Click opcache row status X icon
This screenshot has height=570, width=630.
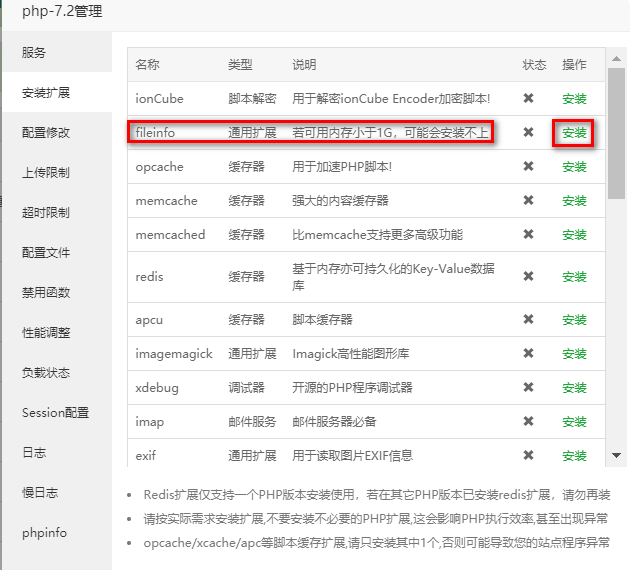[x=528, y=166]
